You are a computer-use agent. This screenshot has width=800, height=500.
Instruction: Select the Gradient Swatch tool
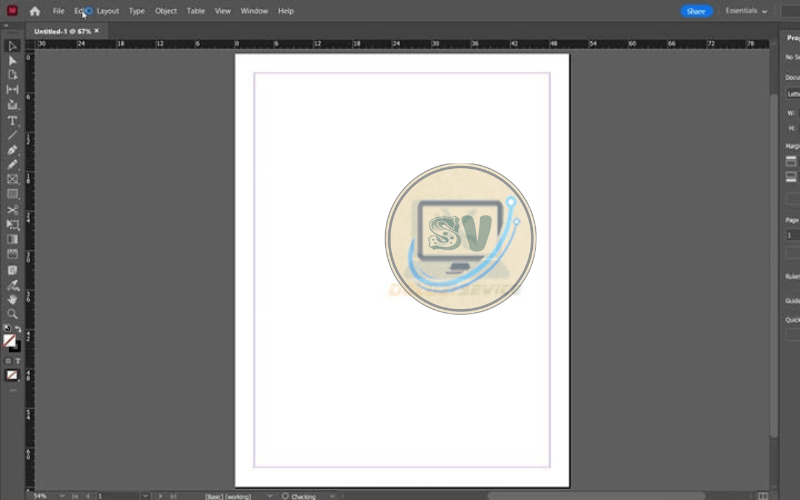[x=12, y=239]
